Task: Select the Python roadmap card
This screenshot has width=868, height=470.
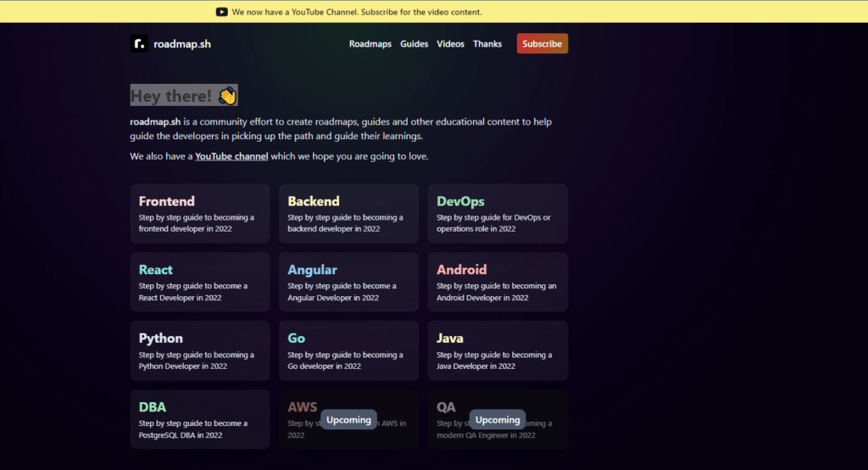Action: pyautogui.click(x=200, y=351)
